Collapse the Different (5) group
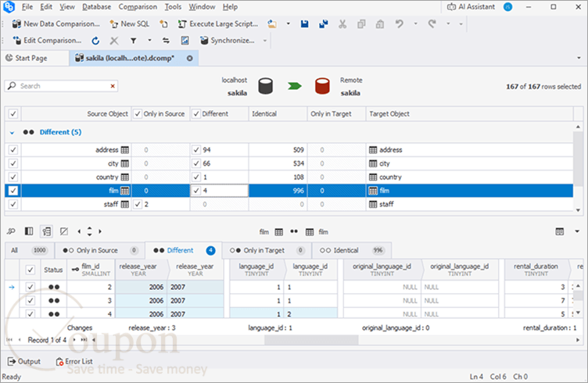Screen dimensions: 588x383 click(x=12, y=132)
